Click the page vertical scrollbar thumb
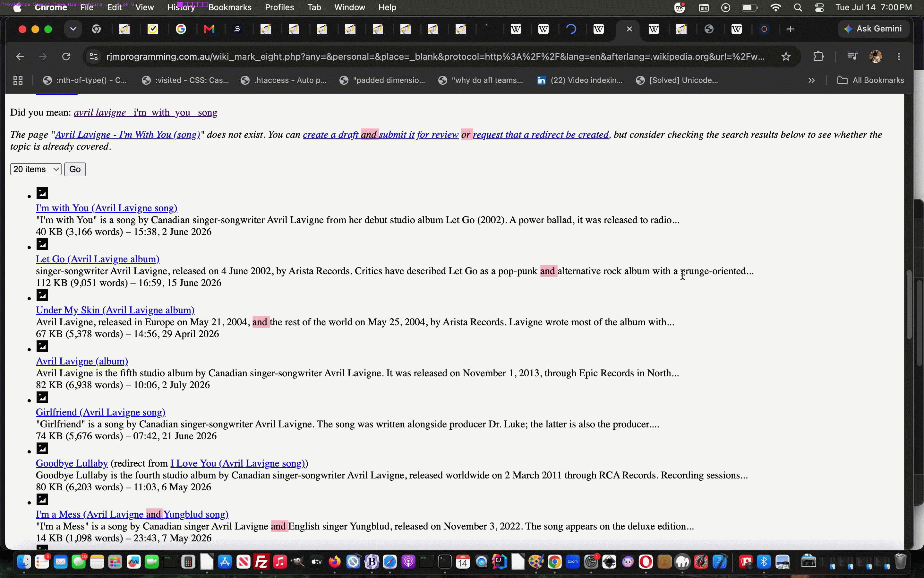This screenshot has width=924, height=578. click(x=909, y=304)
